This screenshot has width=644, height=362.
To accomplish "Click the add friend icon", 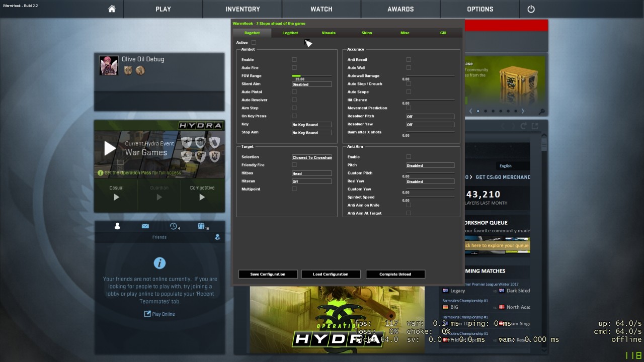I will tap(217, 237).
